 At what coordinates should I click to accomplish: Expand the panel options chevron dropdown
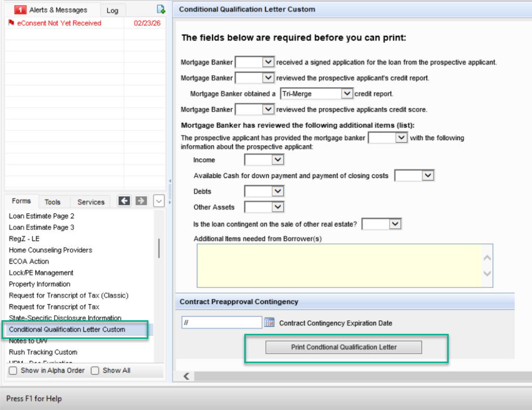[x=159, y=201]
